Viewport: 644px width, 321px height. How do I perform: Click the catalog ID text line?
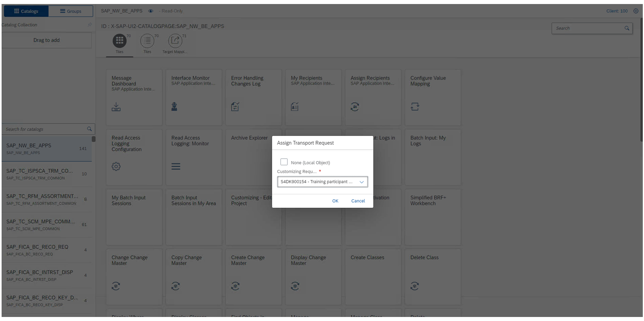click(x=163, y=26)
